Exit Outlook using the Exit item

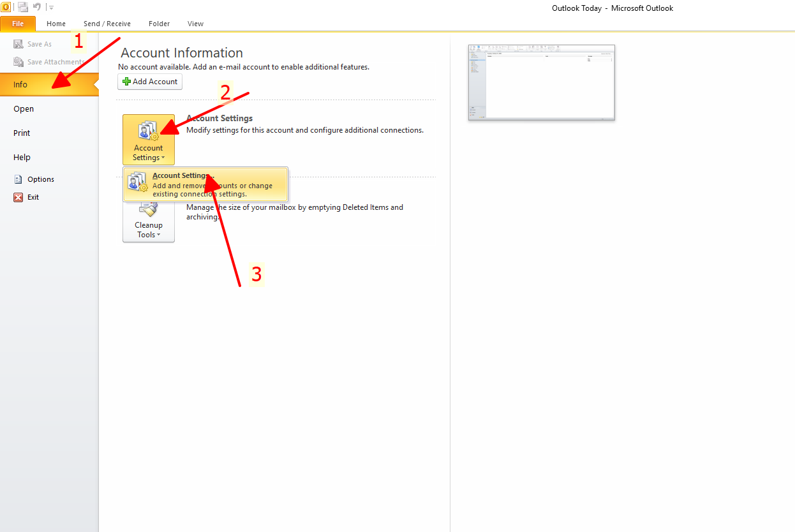click(x=27, y=197)
